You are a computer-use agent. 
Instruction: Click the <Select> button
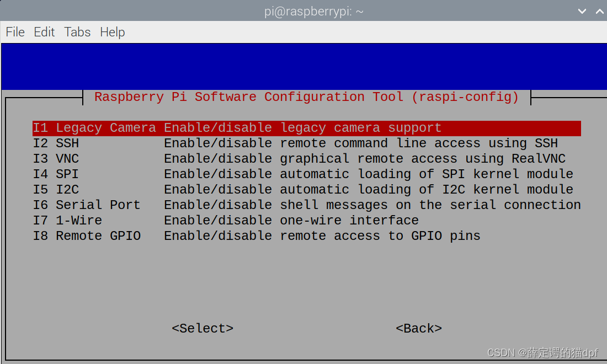coord(203,328)
